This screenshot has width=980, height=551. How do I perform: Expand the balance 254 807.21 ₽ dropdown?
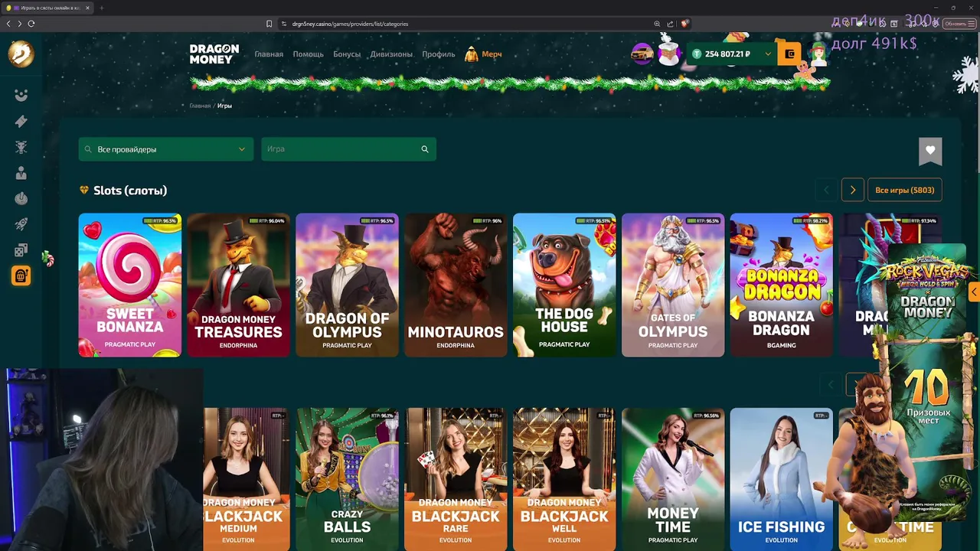point(731,54)
